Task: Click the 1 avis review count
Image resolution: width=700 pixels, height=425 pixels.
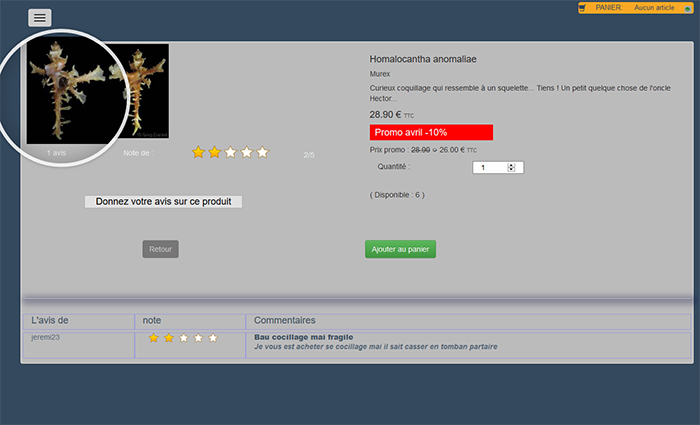Action: 56,153
